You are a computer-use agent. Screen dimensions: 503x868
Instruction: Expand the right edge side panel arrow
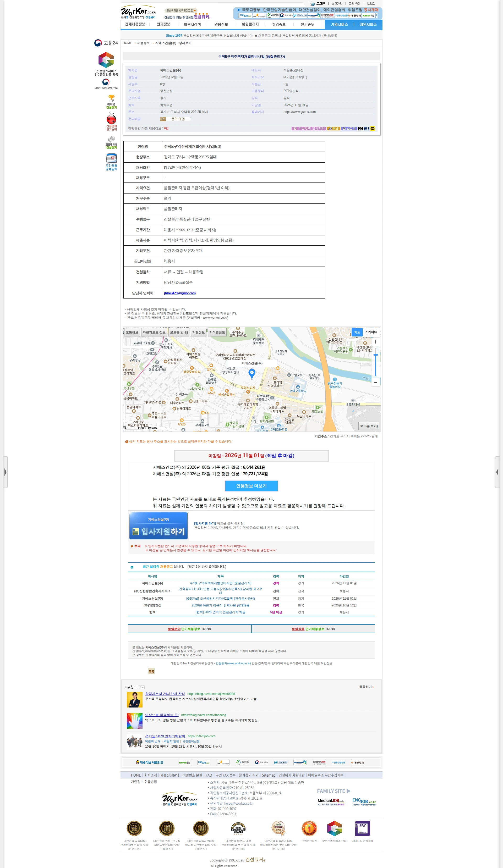(497, 472)
